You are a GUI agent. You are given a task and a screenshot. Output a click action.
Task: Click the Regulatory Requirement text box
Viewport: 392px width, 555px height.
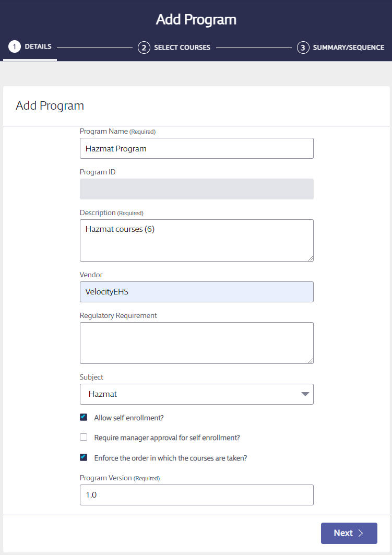197,343
